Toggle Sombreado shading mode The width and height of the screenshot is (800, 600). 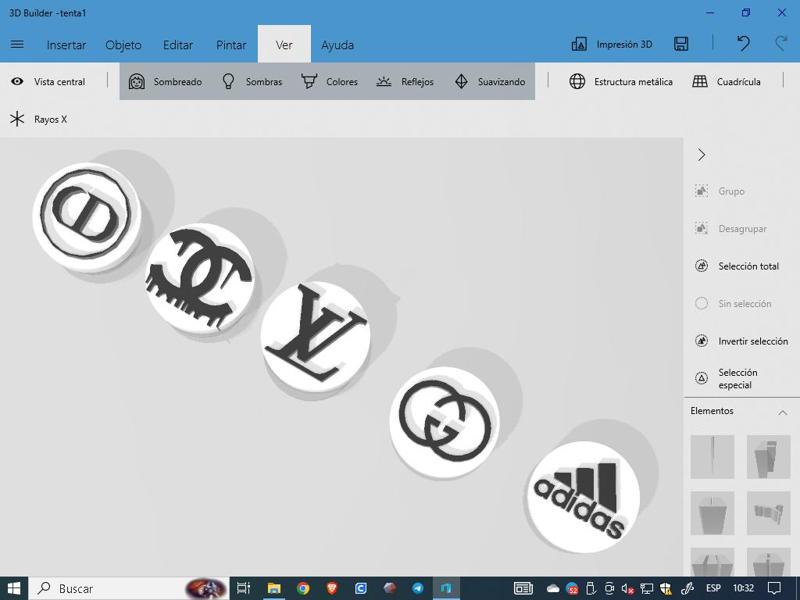165,82
